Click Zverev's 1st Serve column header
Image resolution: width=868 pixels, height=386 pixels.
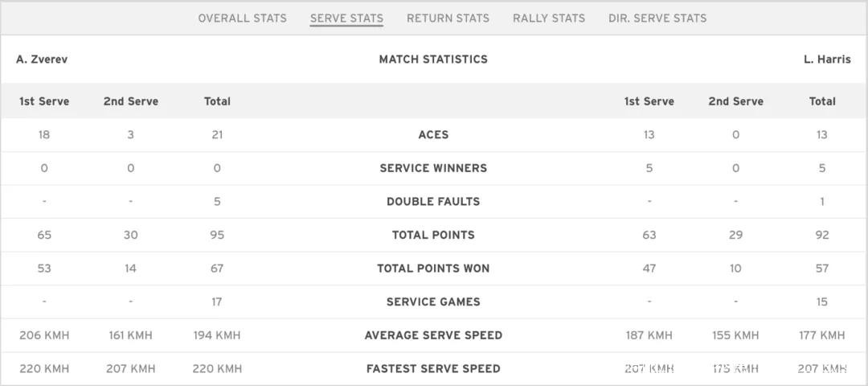click(x=44, y=101)
